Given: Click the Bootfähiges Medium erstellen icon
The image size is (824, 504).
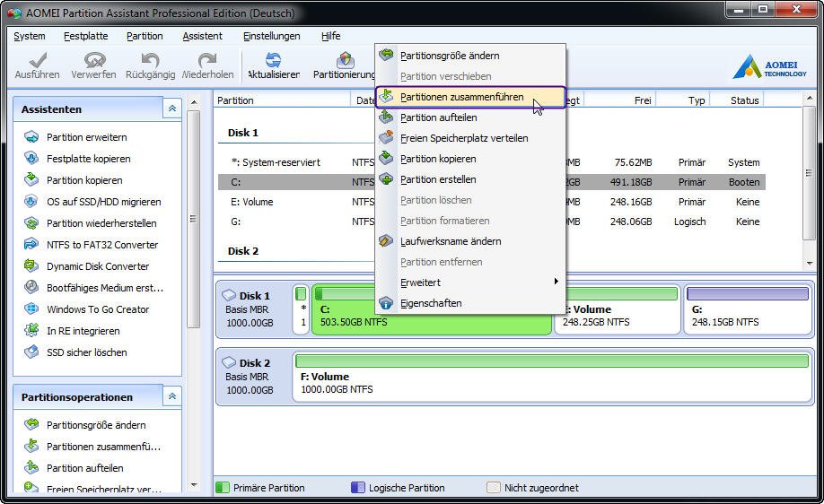Looking at the screenshot, I should coord(31,287).
